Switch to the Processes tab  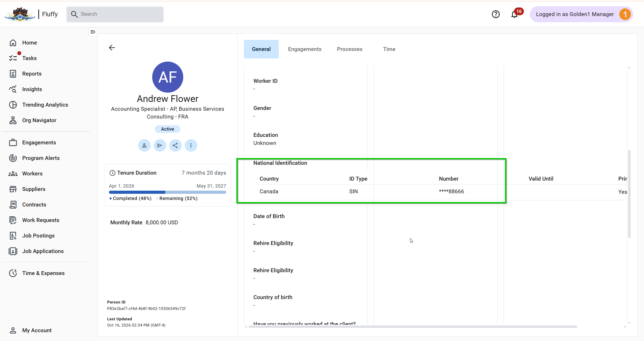[350, 49]
